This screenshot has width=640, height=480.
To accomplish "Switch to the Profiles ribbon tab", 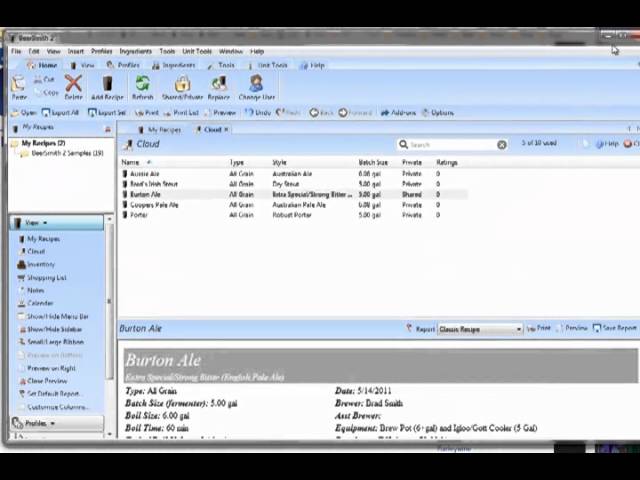I will tap(123, 65).
